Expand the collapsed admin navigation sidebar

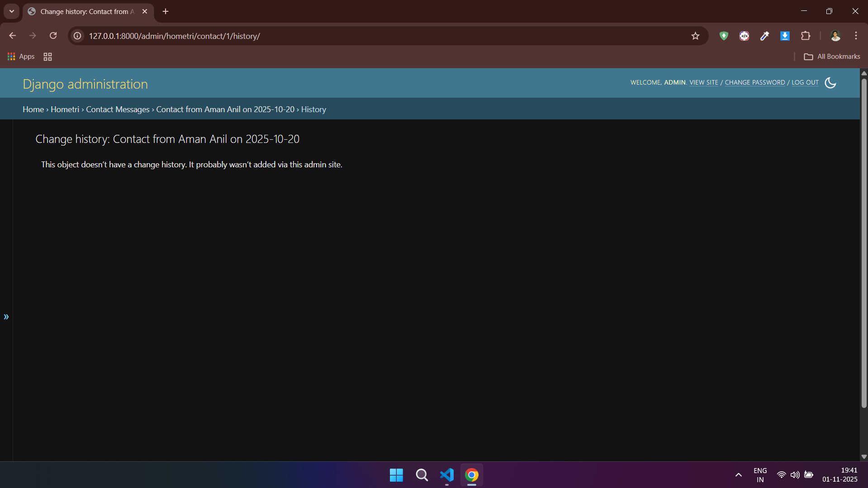point(6,317)
